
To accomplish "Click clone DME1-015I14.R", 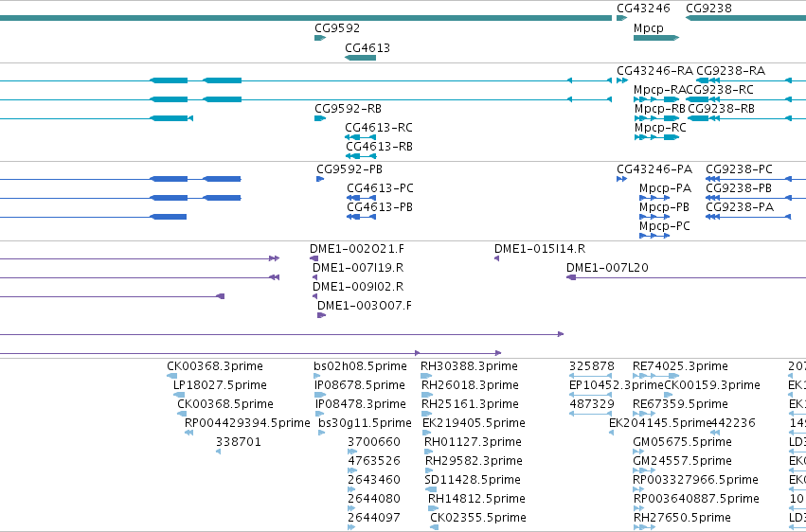I will (x=540, y=249).
